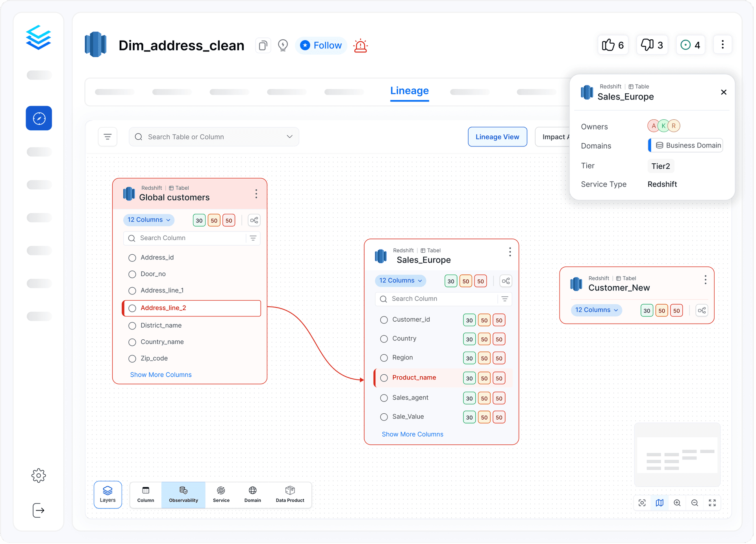Select the Observability layer tab
This screenshot has height=544, width=756.
[183, 494]
